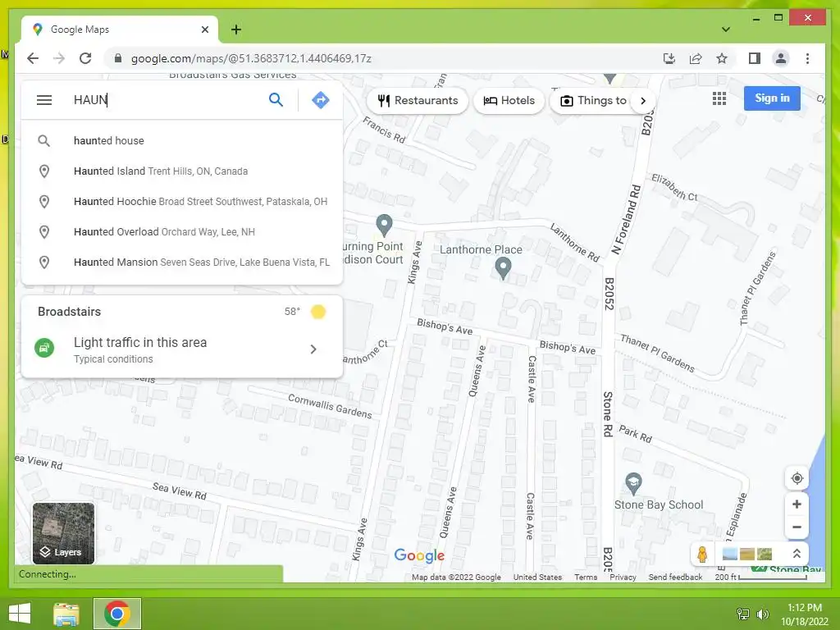Click the Lanthorne Place map pin
Screen dimensions: 840x630
click(x=503, y=268)
